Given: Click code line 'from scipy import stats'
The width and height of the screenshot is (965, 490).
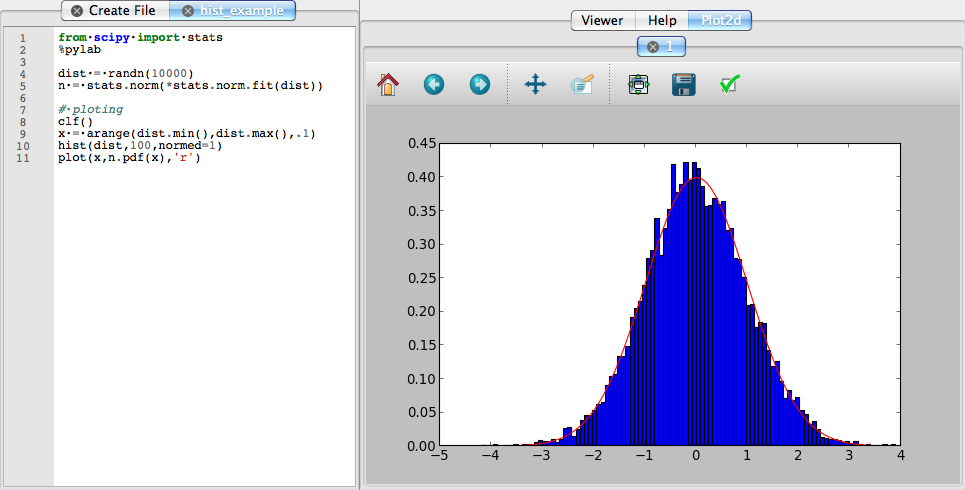Looking at the screenshot, I should pyautogui.click(x=140, y=38).
